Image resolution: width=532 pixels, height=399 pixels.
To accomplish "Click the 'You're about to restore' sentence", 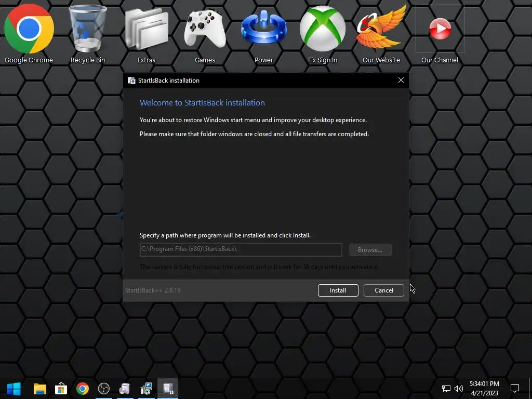I will [x=253, y=120].
